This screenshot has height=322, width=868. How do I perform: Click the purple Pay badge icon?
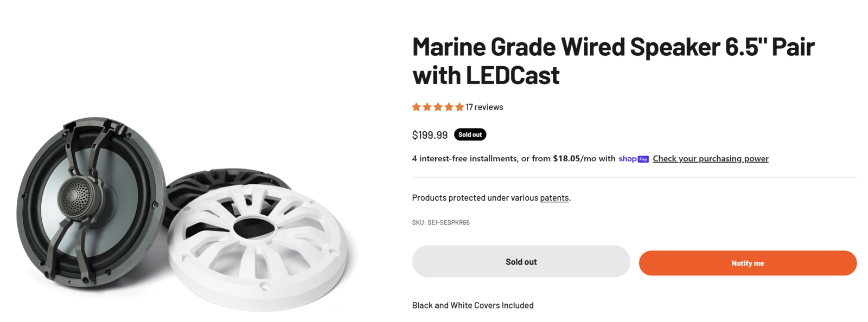642,159
